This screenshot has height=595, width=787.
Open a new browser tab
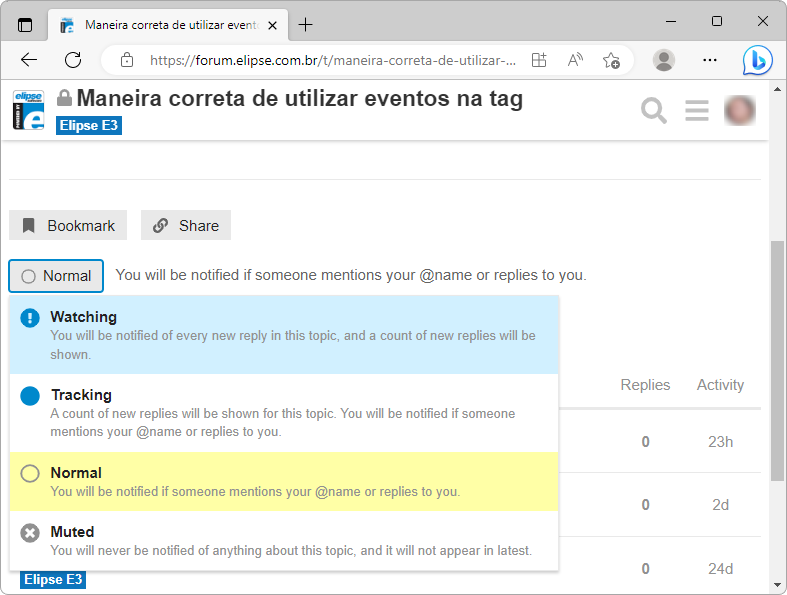[x=305, y=24]
